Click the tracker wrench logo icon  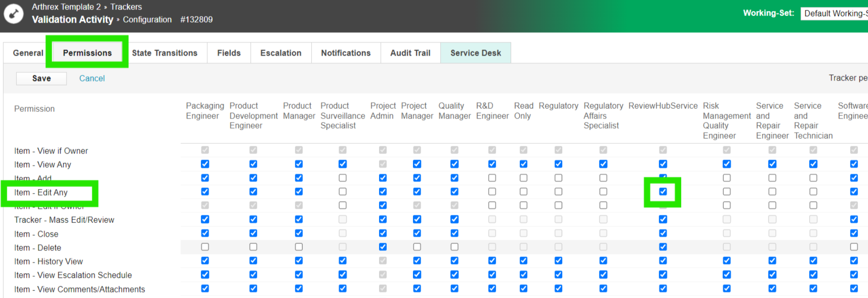click(14, 14)
